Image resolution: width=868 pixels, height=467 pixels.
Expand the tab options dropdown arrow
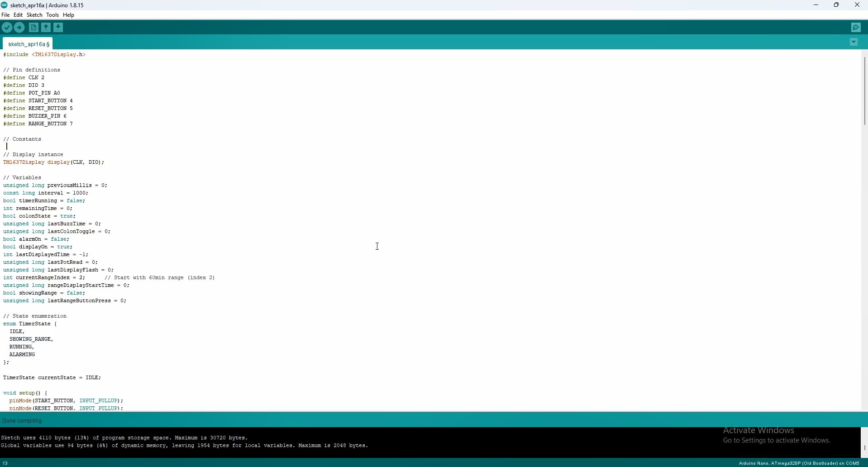[x=854, y=42]
